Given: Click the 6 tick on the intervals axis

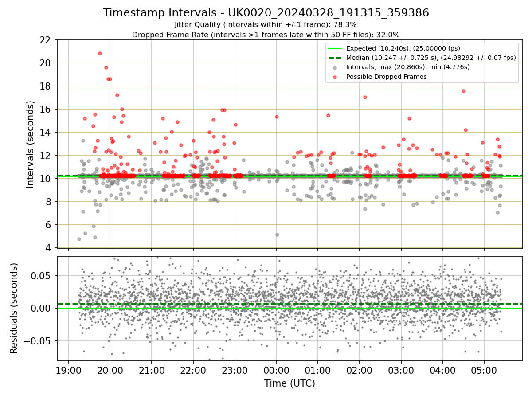Looking at the screenshot, I should coord(48,225).
